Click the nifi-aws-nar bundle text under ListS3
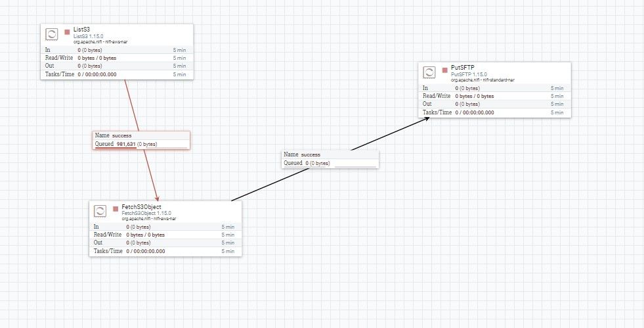Screen dimensions: 644x328 [x=117, y=42]
